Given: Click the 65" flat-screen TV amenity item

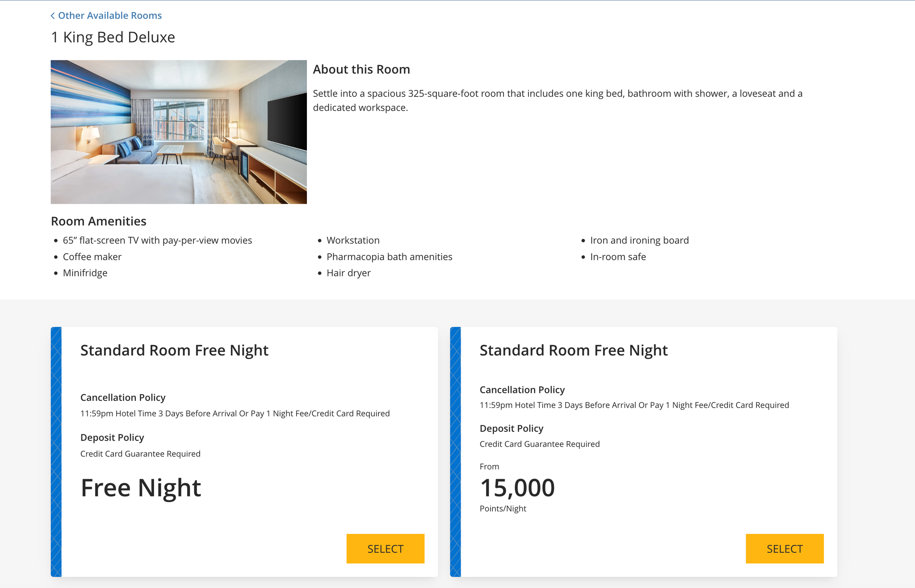Looking at the screenshot, I should [157, 240].
